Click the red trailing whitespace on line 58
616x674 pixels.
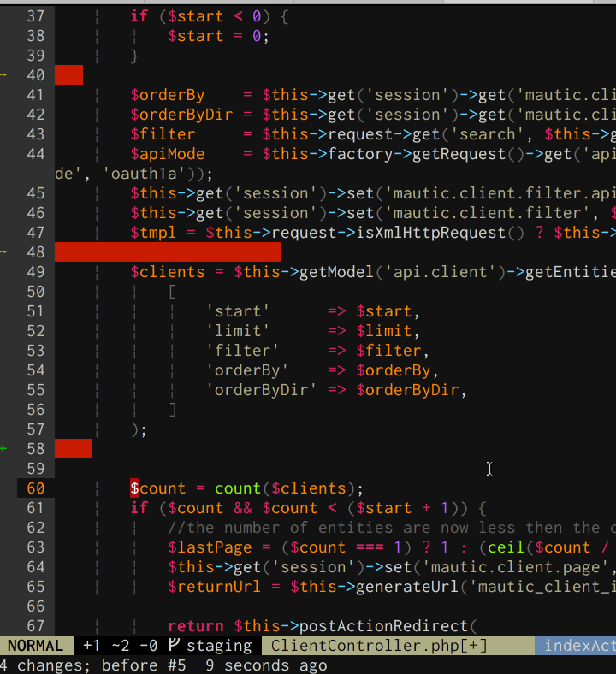click(x=74, y=449)
